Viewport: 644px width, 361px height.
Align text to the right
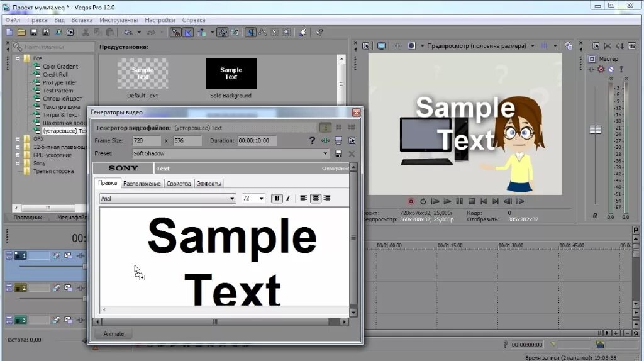(x=327, y=198)
